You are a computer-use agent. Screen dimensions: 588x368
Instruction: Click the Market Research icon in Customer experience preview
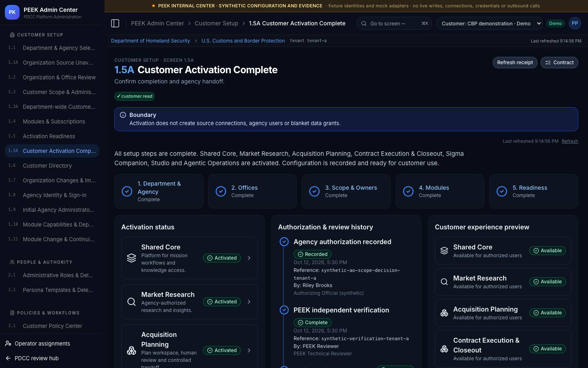click(x=444, y=282)
